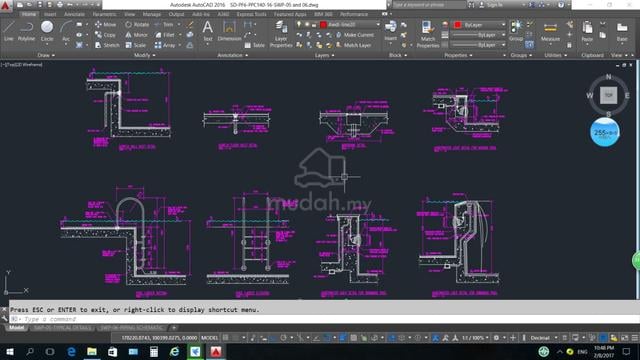Insert a Table
Screen dimensions: 640x360
[254, 45]
